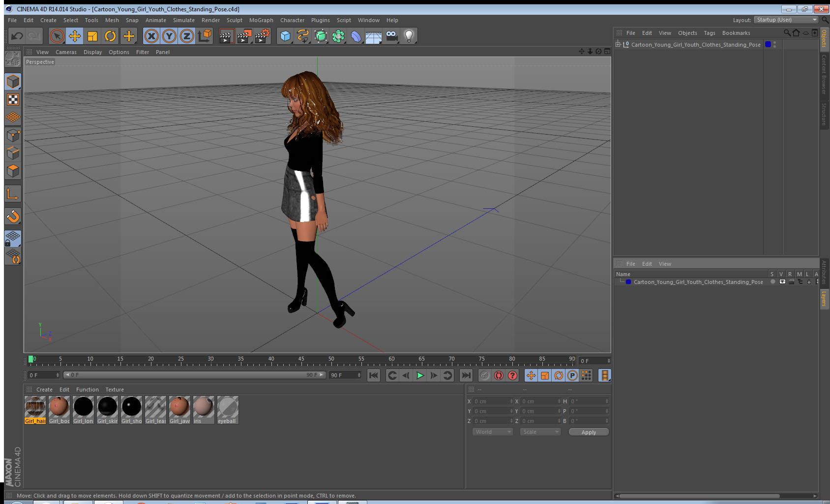The image size is (830, 504).
Task: Click layer color swatch in Layer Manager
Action: point(628,282)
